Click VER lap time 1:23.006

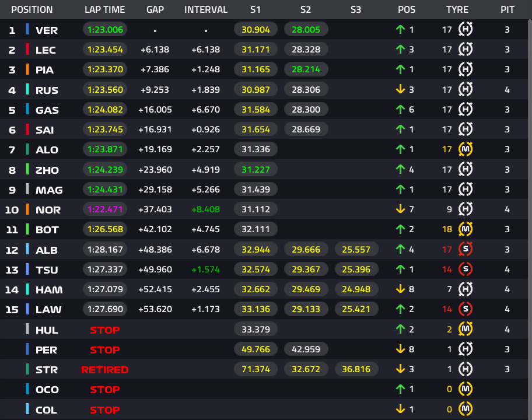tap(105, 30)
